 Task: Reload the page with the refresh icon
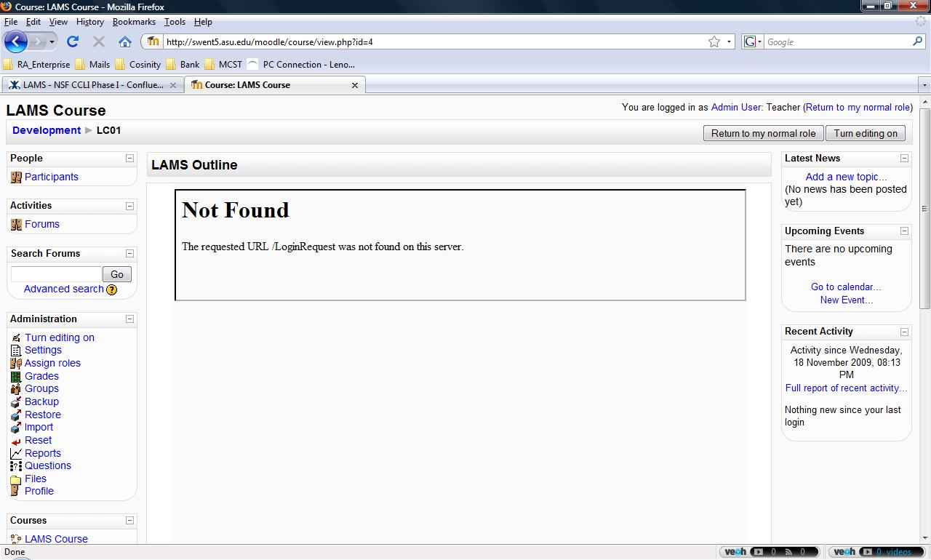pos(73,41)
